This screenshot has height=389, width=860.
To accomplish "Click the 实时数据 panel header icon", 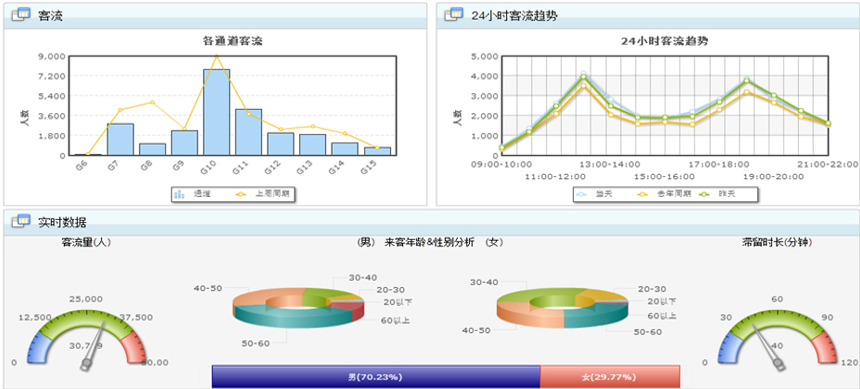I will [21, 222].
